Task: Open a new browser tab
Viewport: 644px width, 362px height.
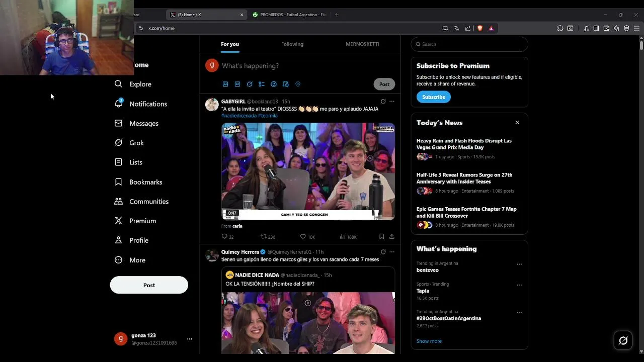Action: (x=337, y=15)
